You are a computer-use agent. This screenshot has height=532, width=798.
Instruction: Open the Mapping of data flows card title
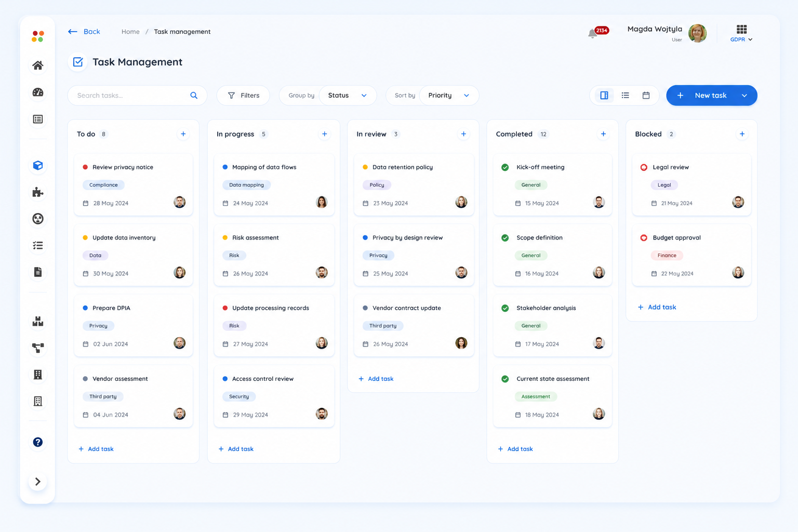[x=264, y=167]
